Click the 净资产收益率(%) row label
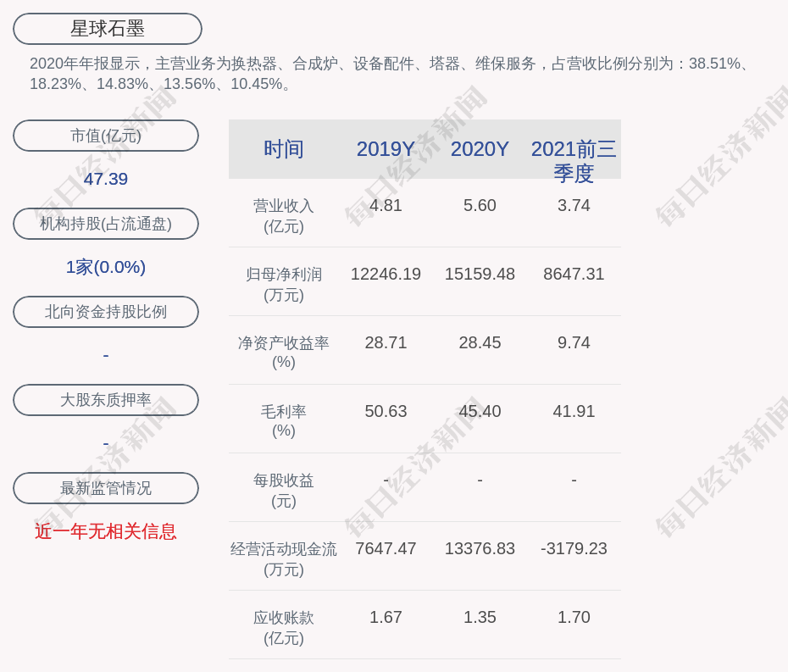 point(284,353)
